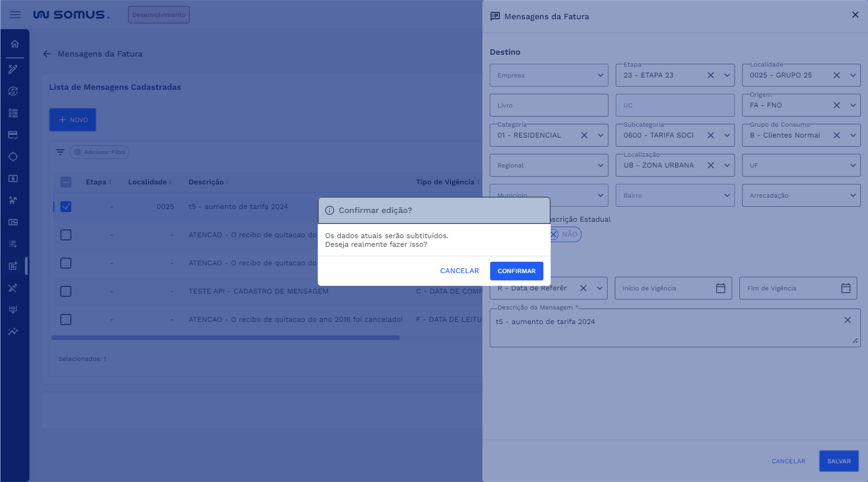Viewport: 868px width, 482px height.
Task: Click the crosshair target sidebar icon
Action: pos(13,157)
